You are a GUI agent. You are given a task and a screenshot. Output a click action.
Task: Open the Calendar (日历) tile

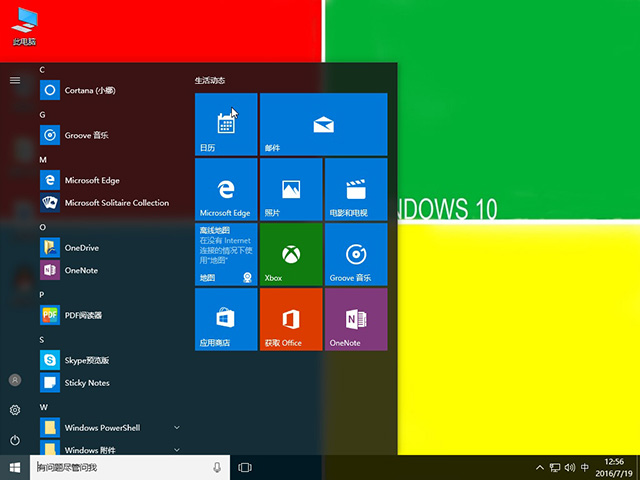click(x=226, y=124)
